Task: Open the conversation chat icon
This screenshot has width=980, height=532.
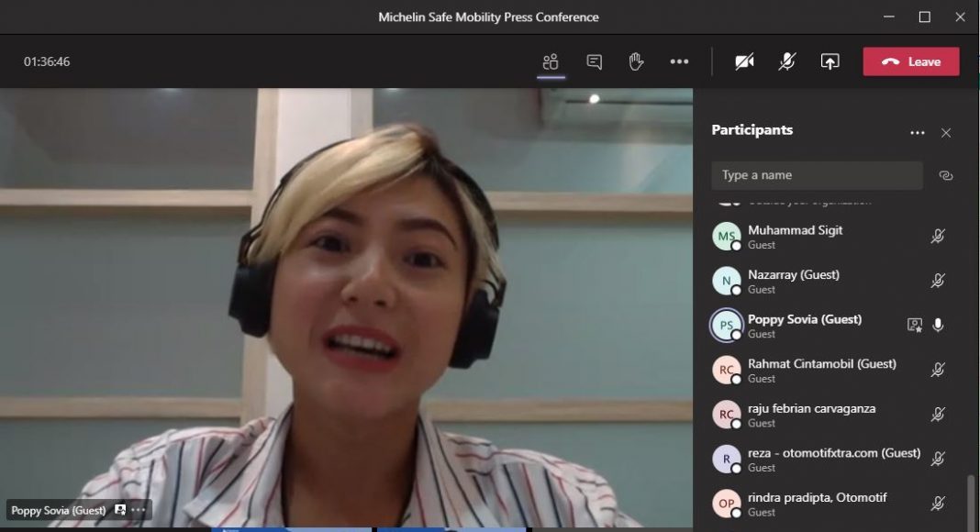Action: click(594, 61)
